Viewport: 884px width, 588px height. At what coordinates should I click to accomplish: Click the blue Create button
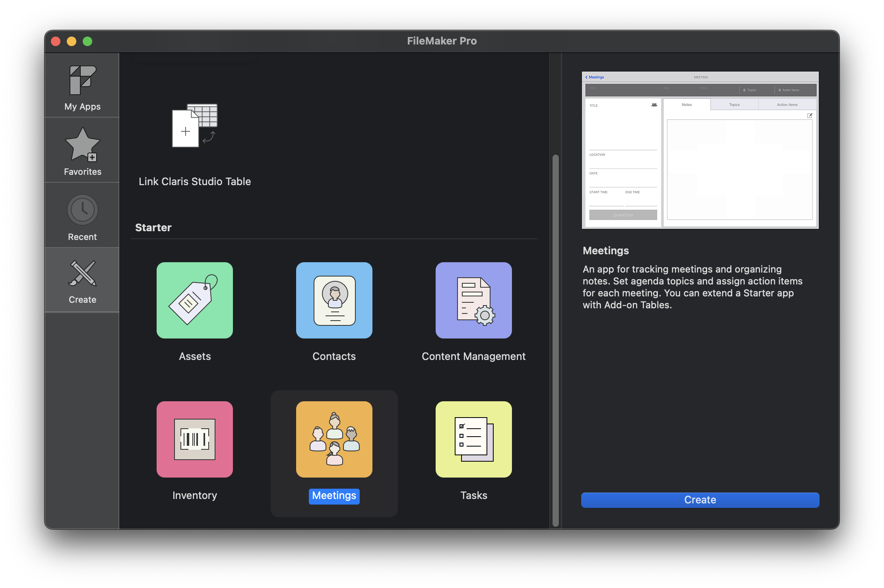point(700,500)
